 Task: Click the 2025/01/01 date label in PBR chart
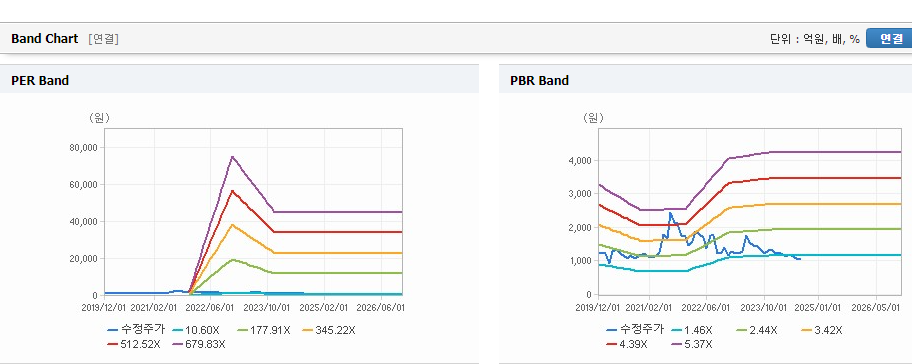coord(819,307)
